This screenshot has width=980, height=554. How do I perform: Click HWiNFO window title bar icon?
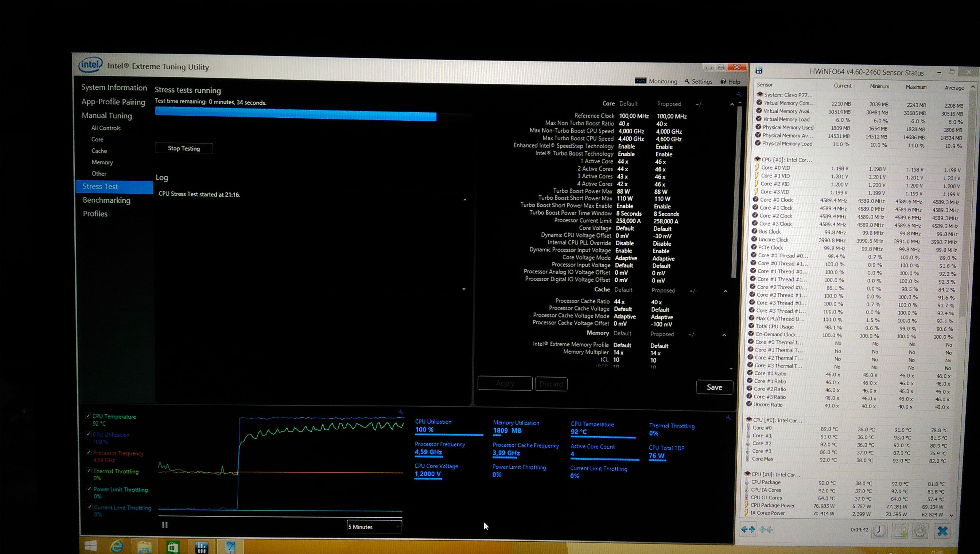(759, 70)
